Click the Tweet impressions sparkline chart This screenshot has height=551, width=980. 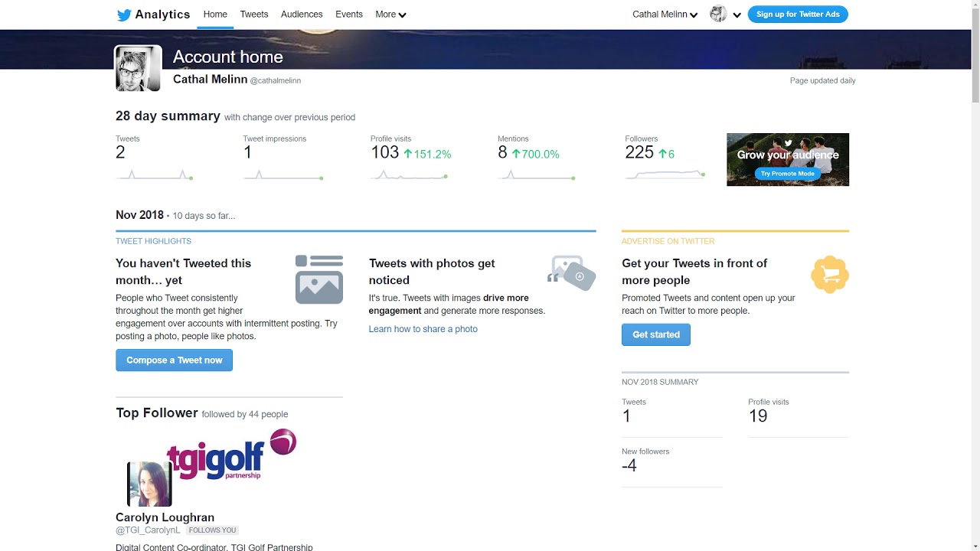click(283, 174)
